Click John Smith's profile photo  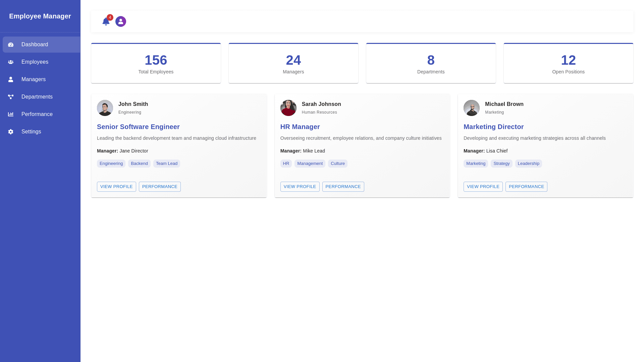105,108
